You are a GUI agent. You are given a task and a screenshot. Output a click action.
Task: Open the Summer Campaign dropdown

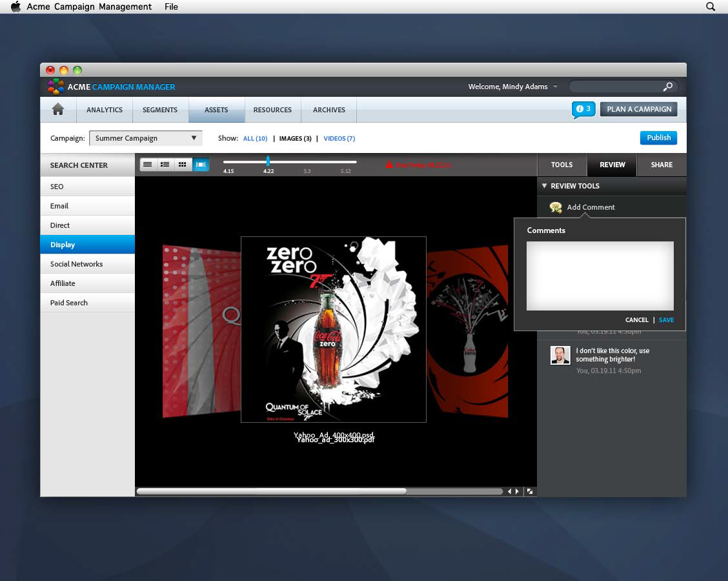click(x=146, y=138)
